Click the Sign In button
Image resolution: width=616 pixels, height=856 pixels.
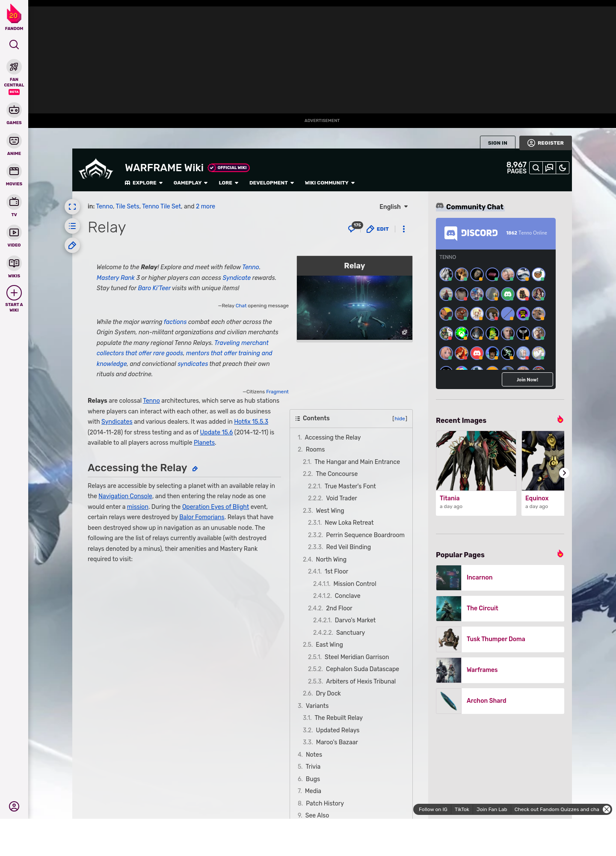tap(497, 143)
